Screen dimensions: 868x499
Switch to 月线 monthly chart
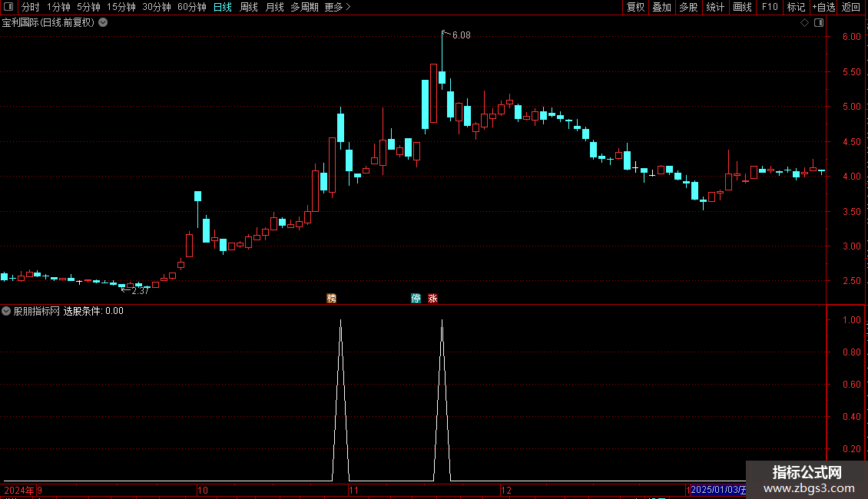tap(274, 7)
